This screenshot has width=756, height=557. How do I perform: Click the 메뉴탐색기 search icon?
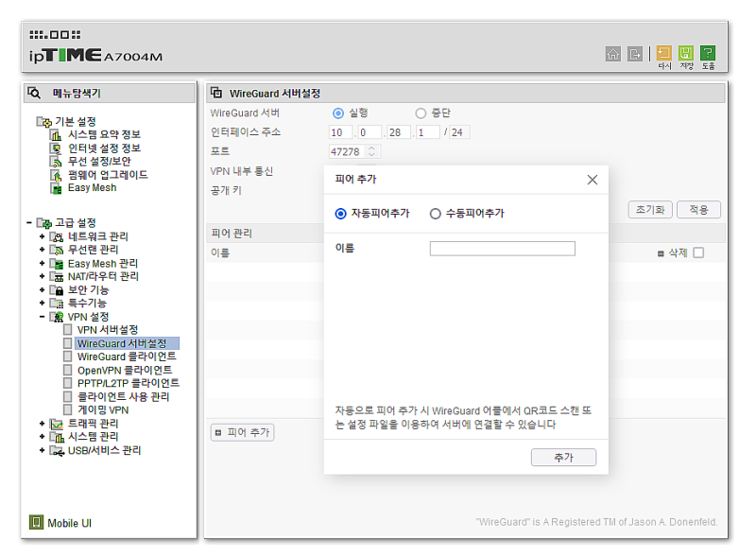pos(34,93)
